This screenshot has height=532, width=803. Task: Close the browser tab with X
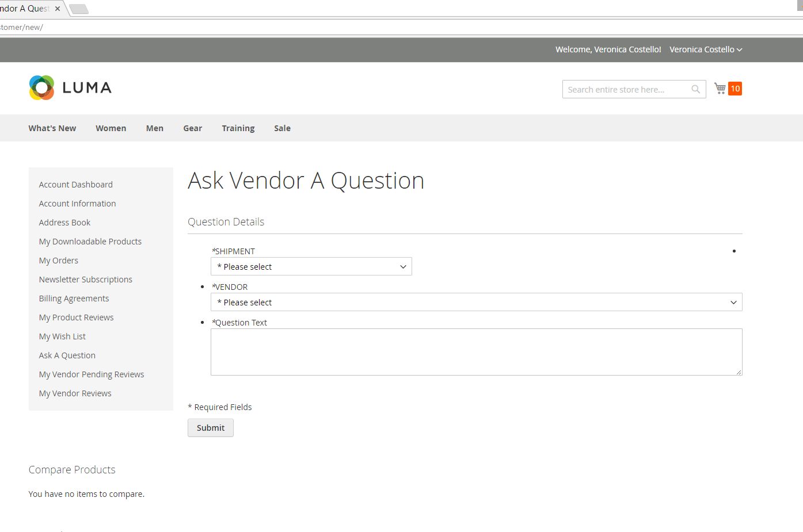tap(58, 9)
